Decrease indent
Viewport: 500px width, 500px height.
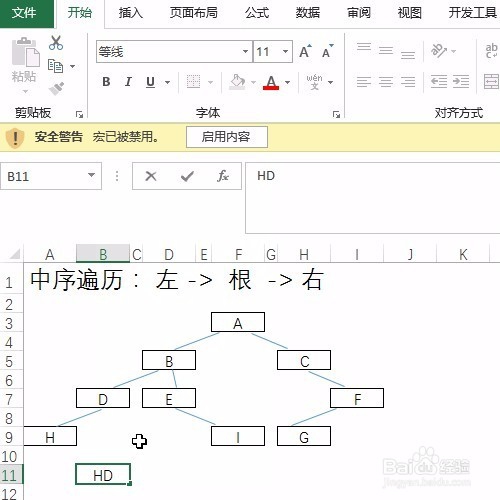439,82
